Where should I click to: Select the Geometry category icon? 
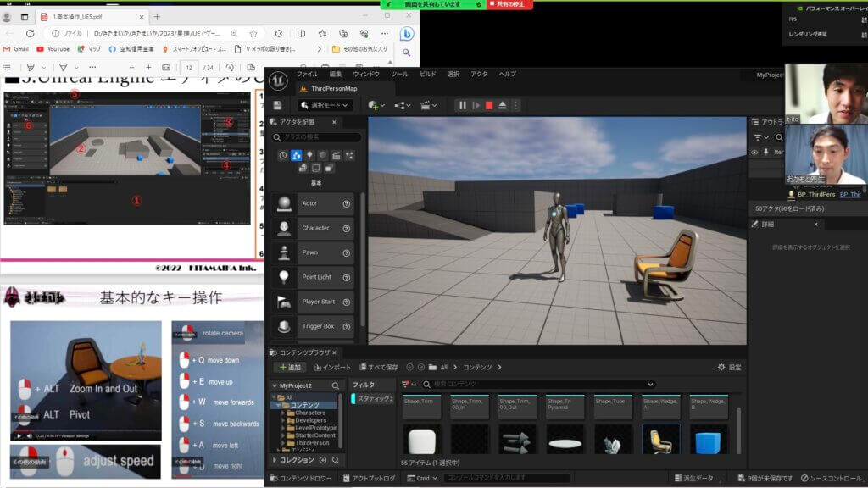point(303,168)
